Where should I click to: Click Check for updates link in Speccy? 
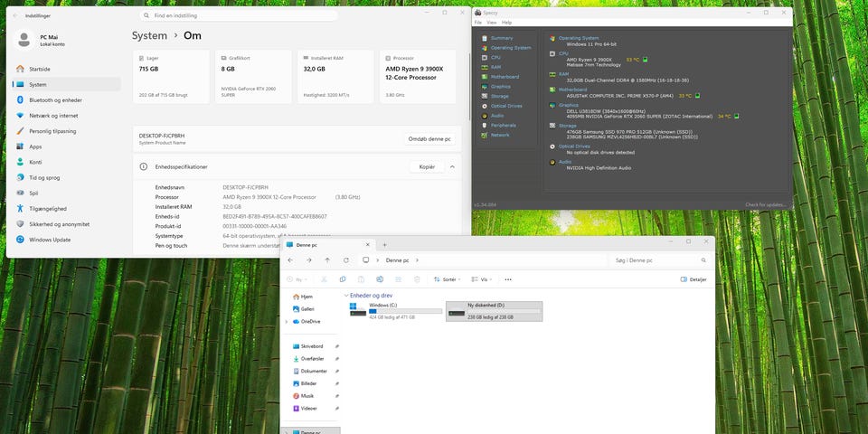(766, 205)
